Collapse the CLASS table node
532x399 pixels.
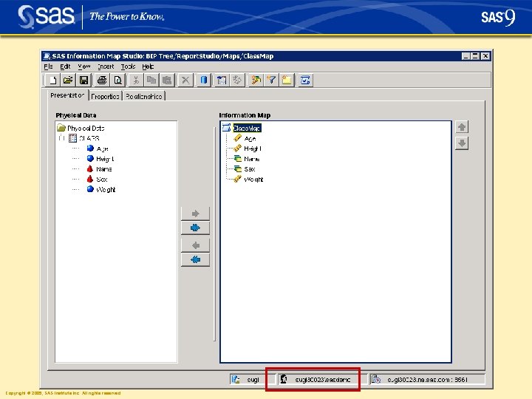point(61,138)
